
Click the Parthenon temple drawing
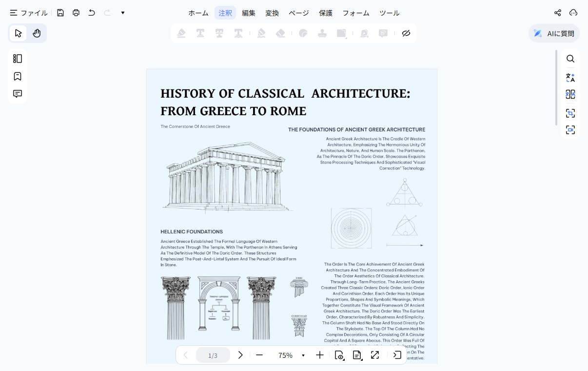click(228, 177)
